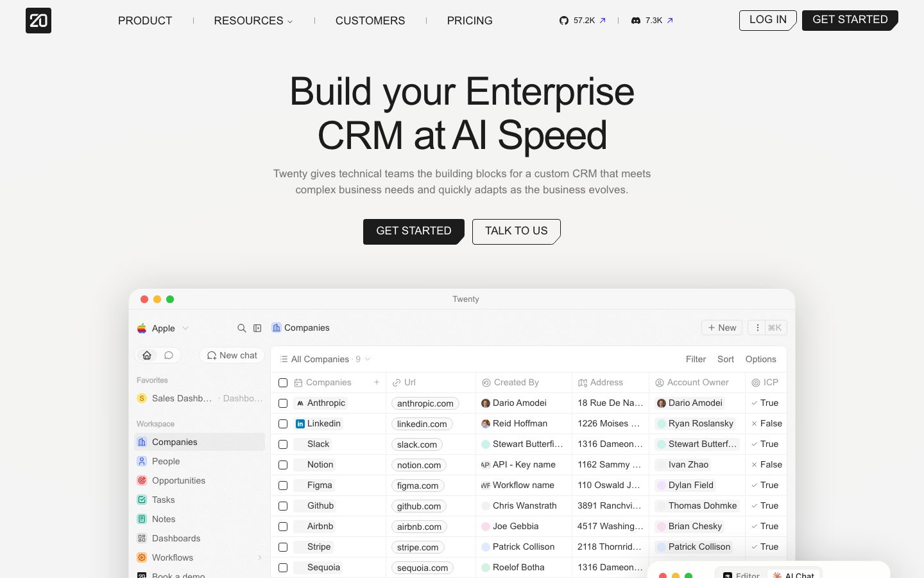
Task: Click the "Roelof Botha" created-by cell
Action: [524, 568]
